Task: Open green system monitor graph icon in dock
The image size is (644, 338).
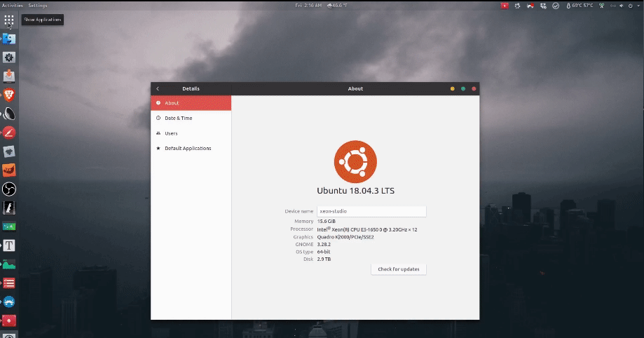Action: 9,264
